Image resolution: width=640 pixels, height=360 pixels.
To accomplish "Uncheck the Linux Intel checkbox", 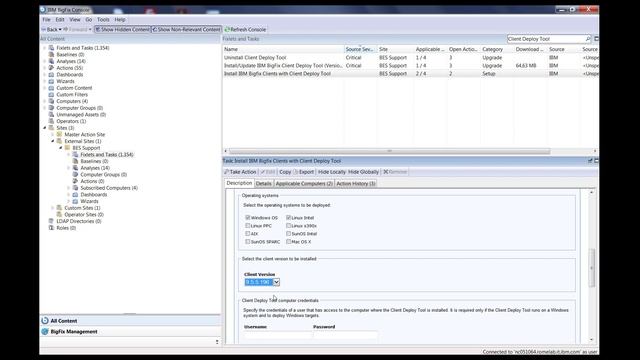I will pyautogui.click(x=289, y=218).
